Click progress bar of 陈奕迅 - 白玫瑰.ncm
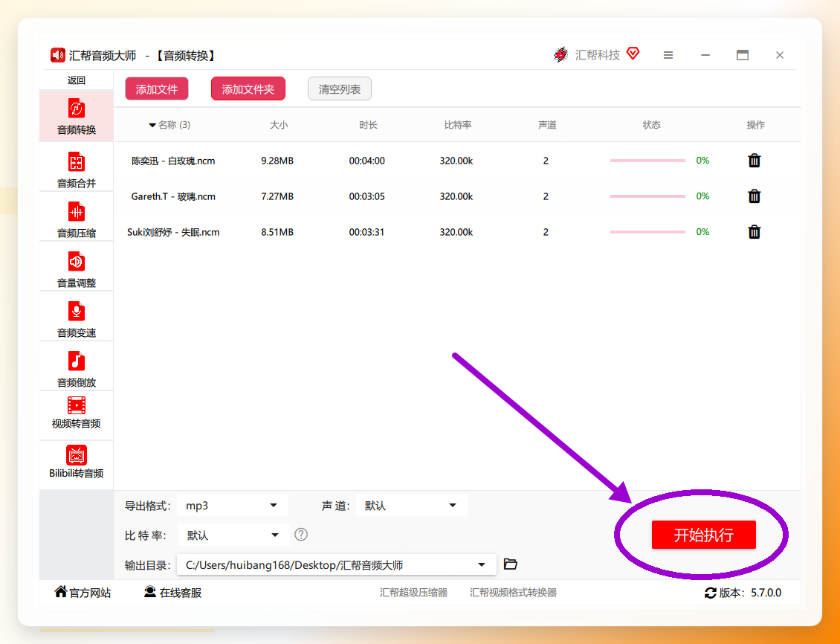 click(x=647, y=161)
